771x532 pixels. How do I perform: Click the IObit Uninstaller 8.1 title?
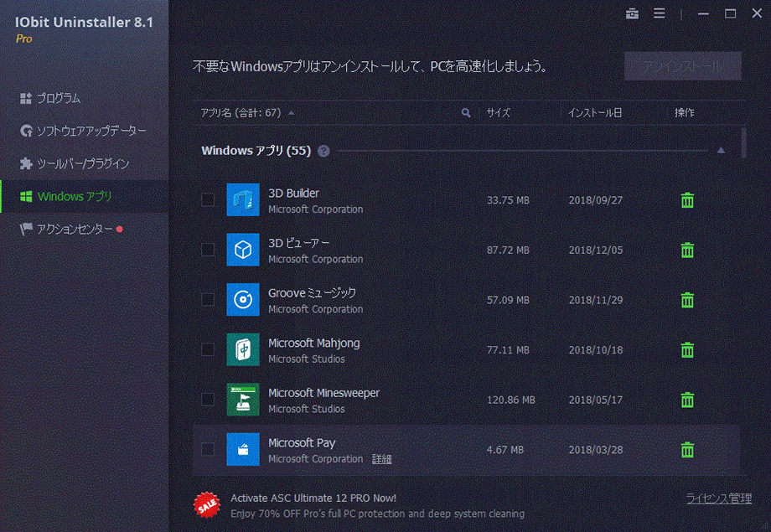pyautogui.click(x=84, y=22)
